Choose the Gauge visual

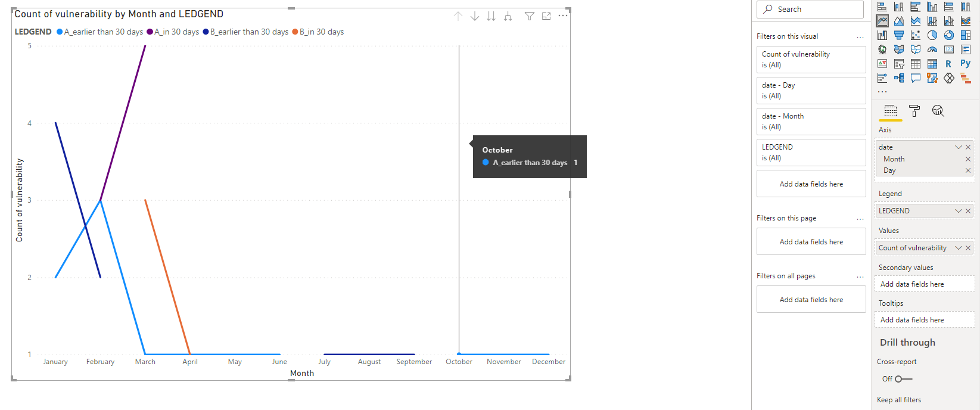(x=932, y=49)
